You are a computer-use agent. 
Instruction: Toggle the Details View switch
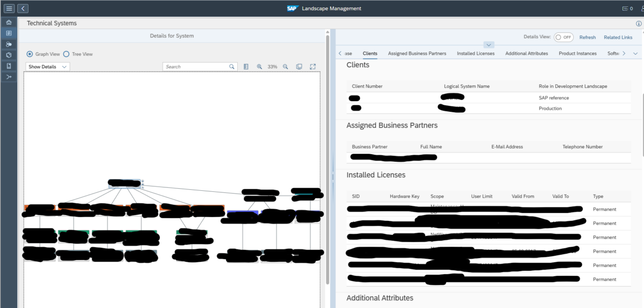563,37
